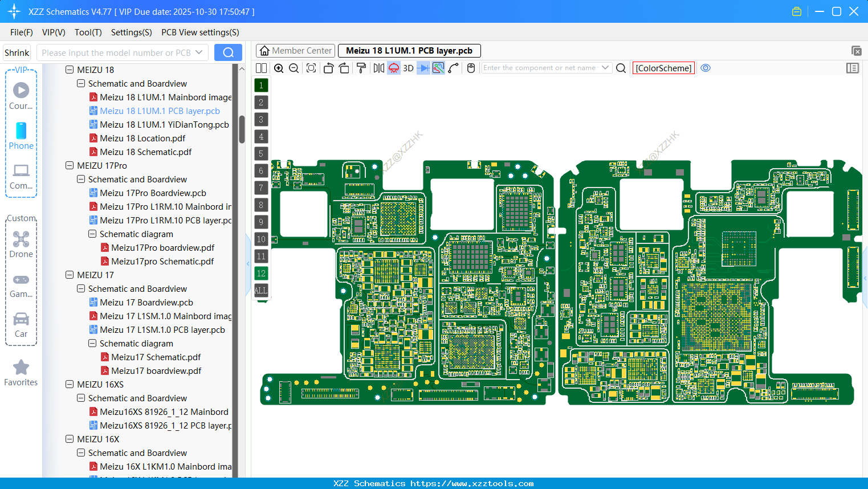Switch the board to 3D view
Viewport: 868px width, 489px height.
pyautogui.click(x=407, y=68)
